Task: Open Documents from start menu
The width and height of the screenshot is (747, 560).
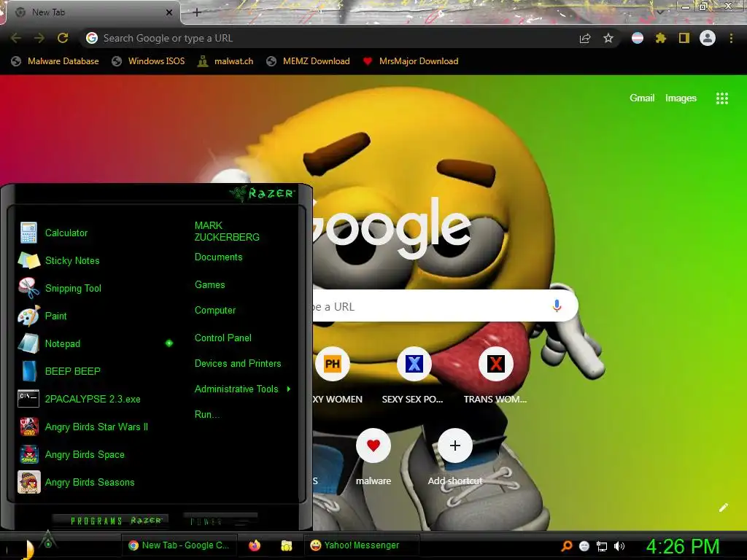Action: point(218,257)
